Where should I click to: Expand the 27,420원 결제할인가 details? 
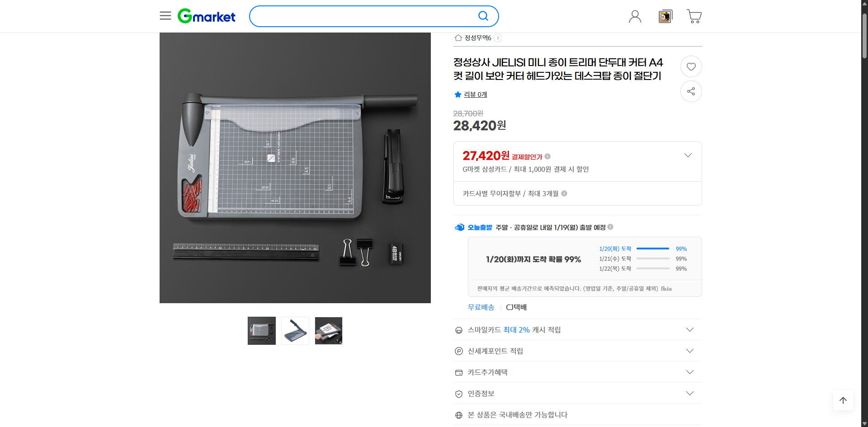(x=688, y=155)
